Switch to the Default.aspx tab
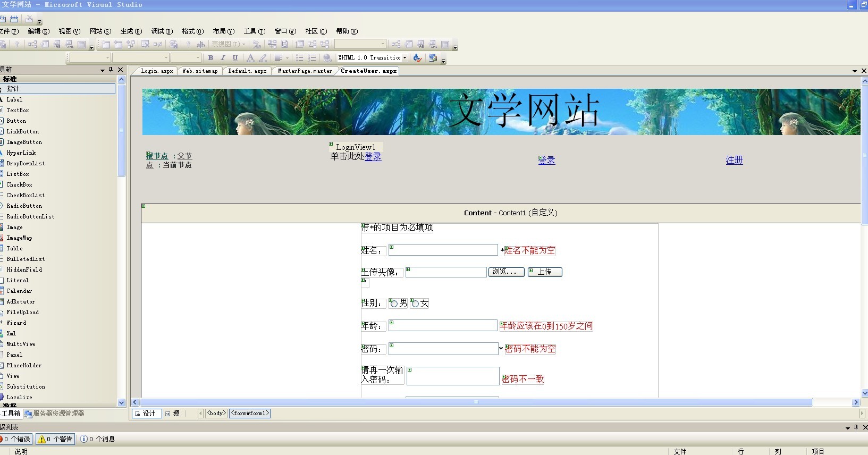The image size is (868, 455). pyautogui.click(x=247, y=71)
